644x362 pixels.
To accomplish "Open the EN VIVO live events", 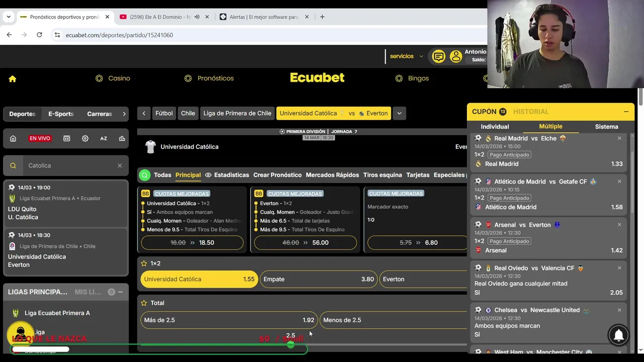I will tap(40, 138).
